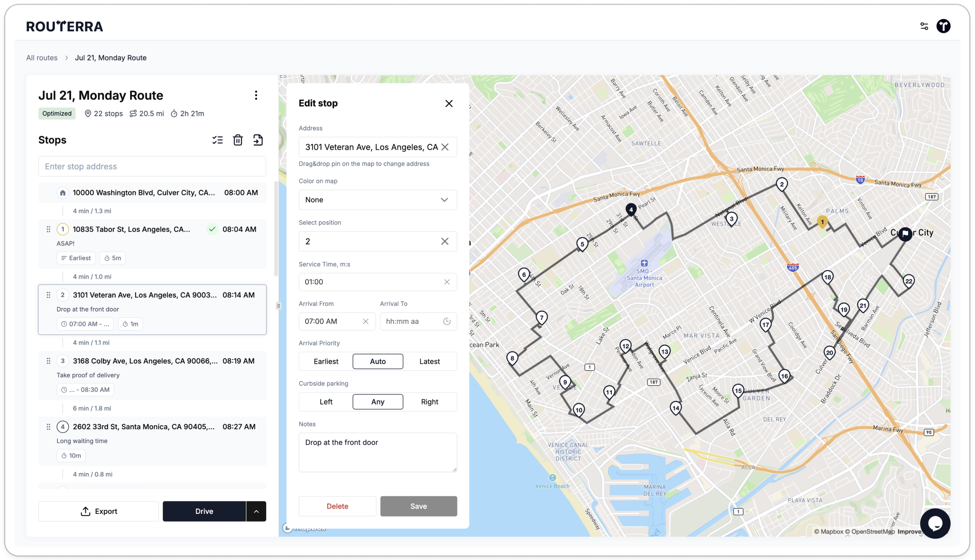Click the navigation arrows icon at top right

944,26
